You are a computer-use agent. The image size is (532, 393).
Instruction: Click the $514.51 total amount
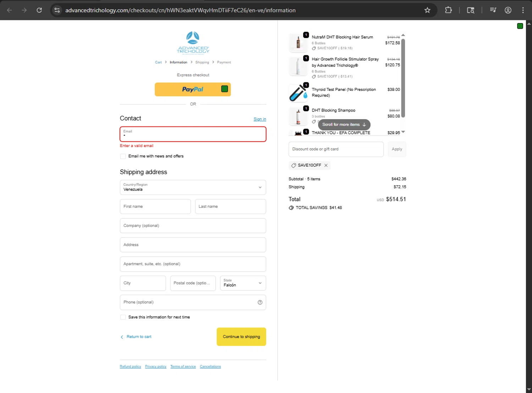tap(396, 200)
